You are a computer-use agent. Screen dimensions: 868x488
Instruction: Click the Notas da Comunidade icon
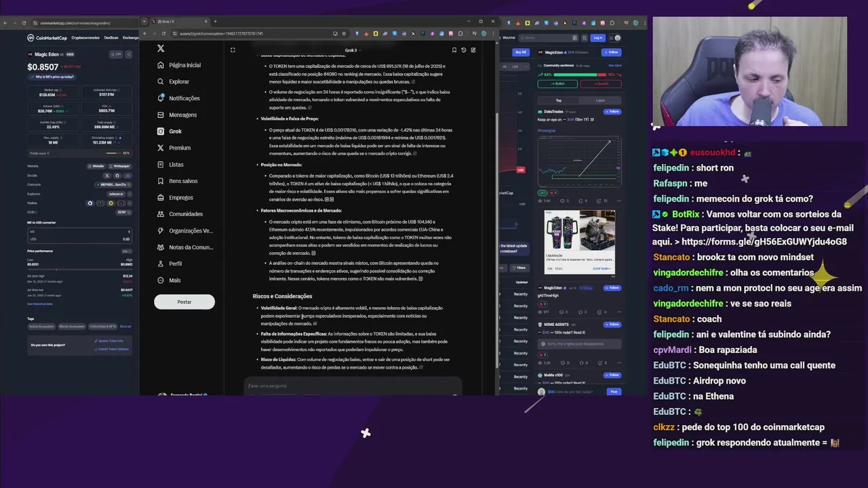tap(161, 247)
